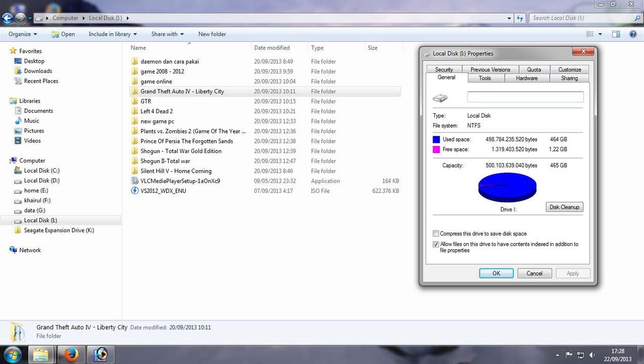The height and width of the screenshot is (364, 644).
Task: Select Local Disk (C:) drive
Action: pos(42,171)
